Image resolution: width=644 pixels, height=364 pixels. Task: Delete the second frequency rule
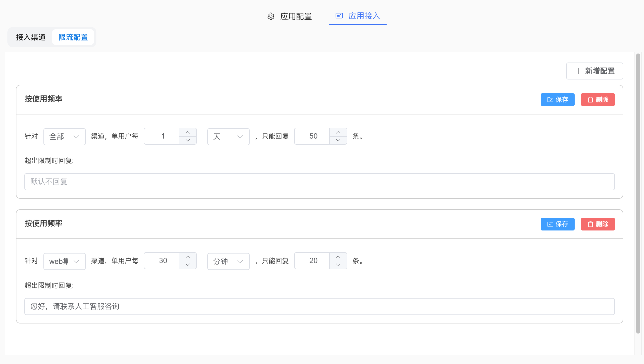(598, 224)
